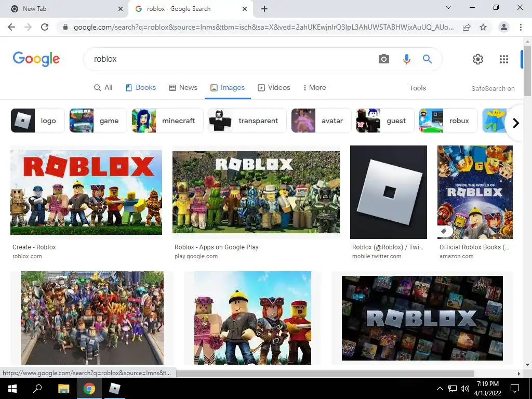This screenshot has width=532, height=399.
Task: Start voice search with microphone icon
Action: tap(406, 59)
